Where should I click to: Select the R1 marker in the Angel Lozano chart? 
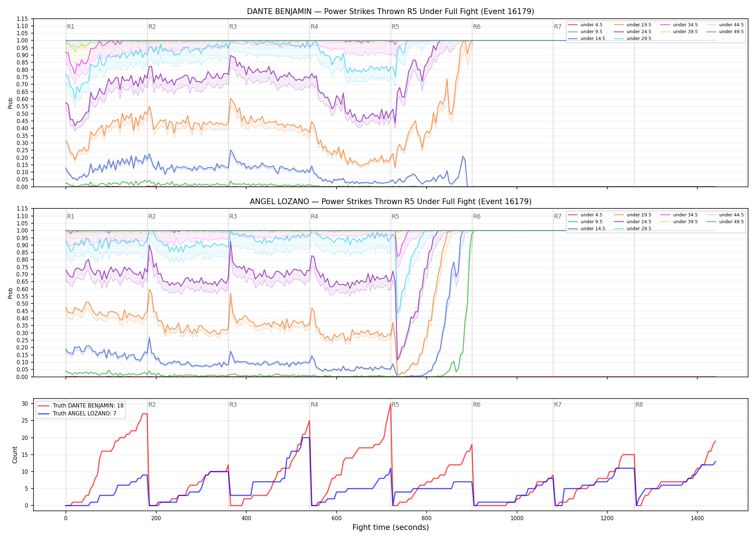71,216
